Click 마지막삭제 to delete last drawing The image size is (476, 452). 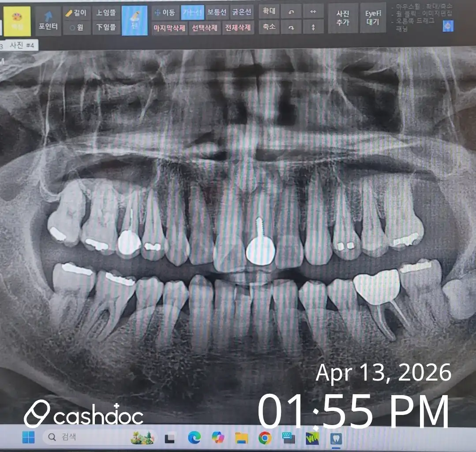tap(169, 28)
